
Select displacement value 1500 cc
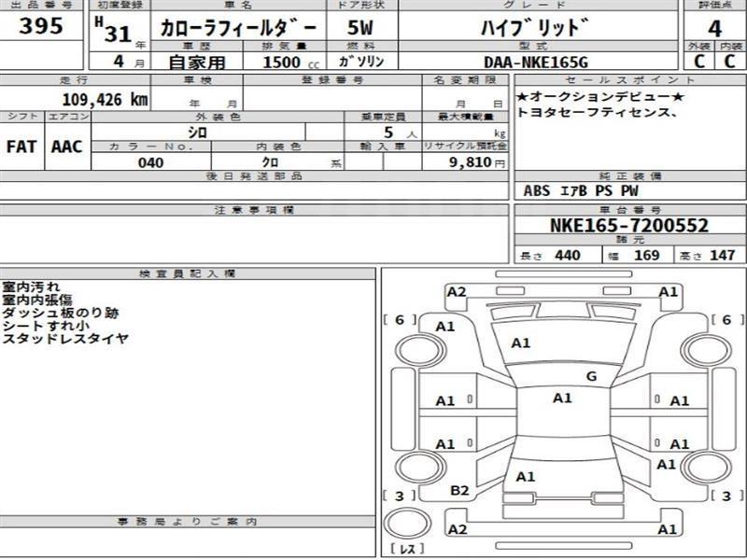290,63
